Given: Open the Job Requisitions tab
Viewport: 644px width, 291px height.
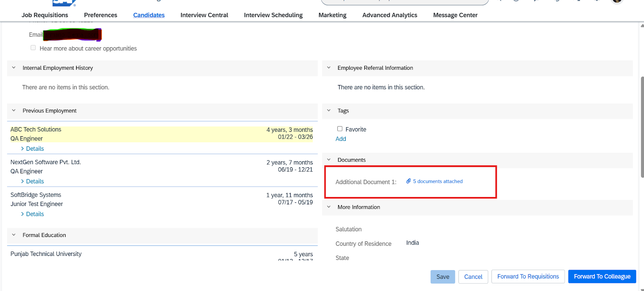Looking at the screenshot, I should pos(45,15).
